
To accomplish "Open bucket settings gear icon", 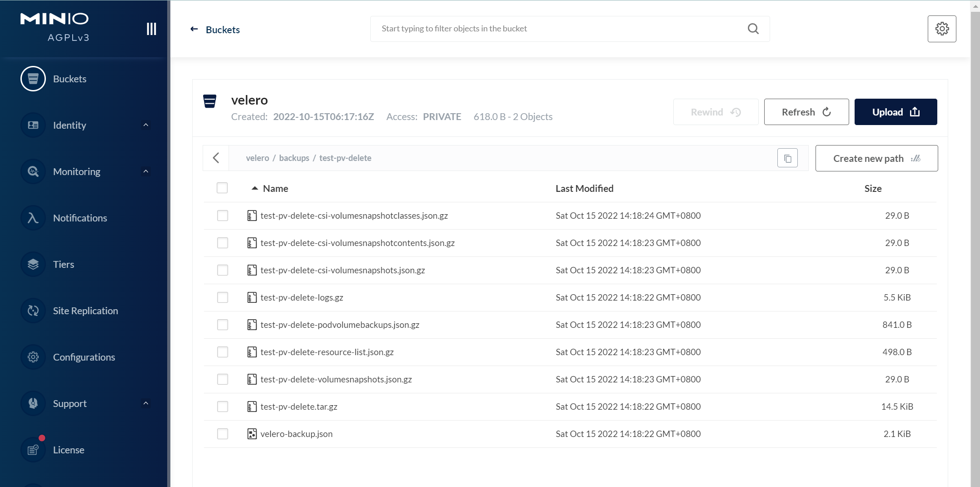I will click(942, 29).
